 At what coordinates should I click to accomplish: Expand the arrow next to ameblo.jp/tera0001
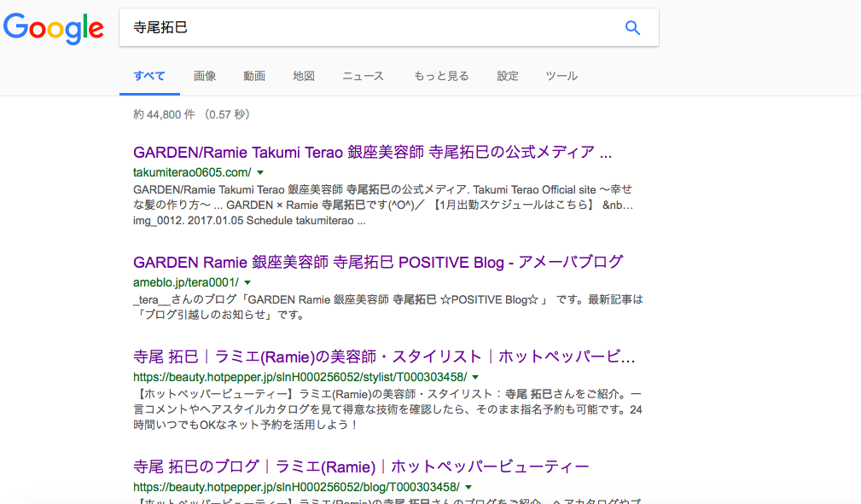(x=247, y=282)
